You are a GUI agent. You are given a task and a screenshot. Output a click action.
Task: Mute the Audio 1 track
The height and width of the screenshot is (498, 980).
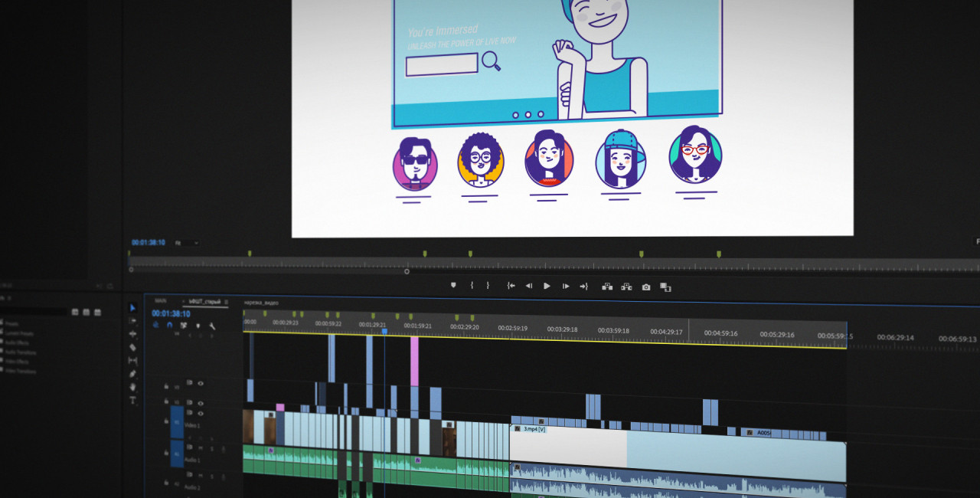point(201,447)
